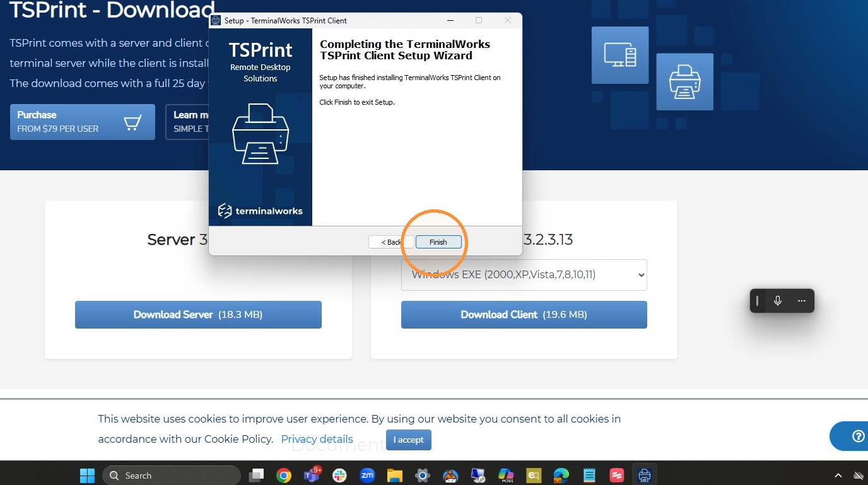Click the 'Completing the TerminalWorks TSPrint Client Setup Wizard' heading
Screen dimensions: 868x485
point(405,50)
